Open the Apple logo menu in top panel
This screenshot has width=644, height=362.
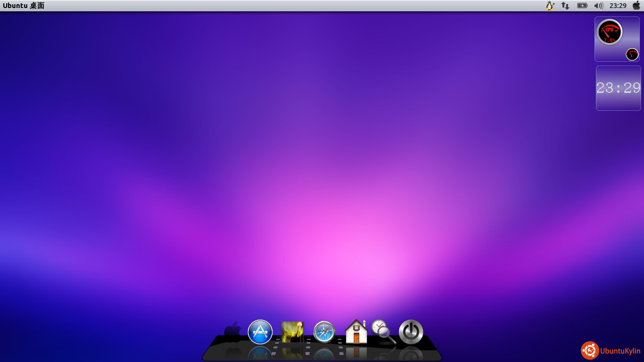coord(636,6)
